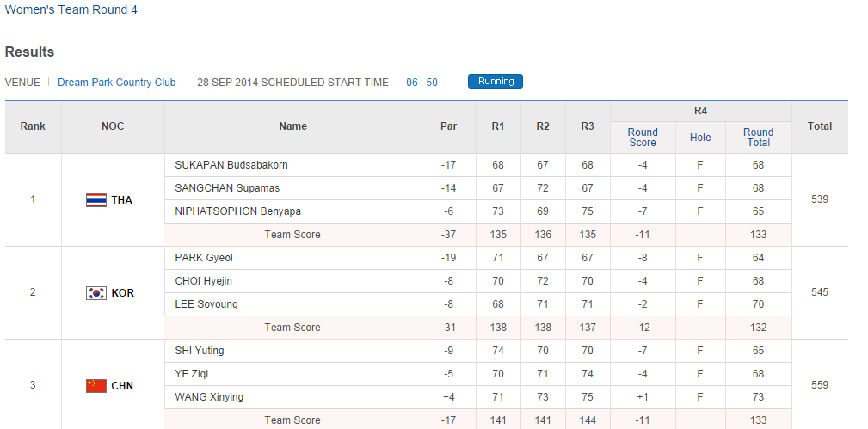Click the R4 Round Score header
868x429 pixels.
tap(643, 138)
